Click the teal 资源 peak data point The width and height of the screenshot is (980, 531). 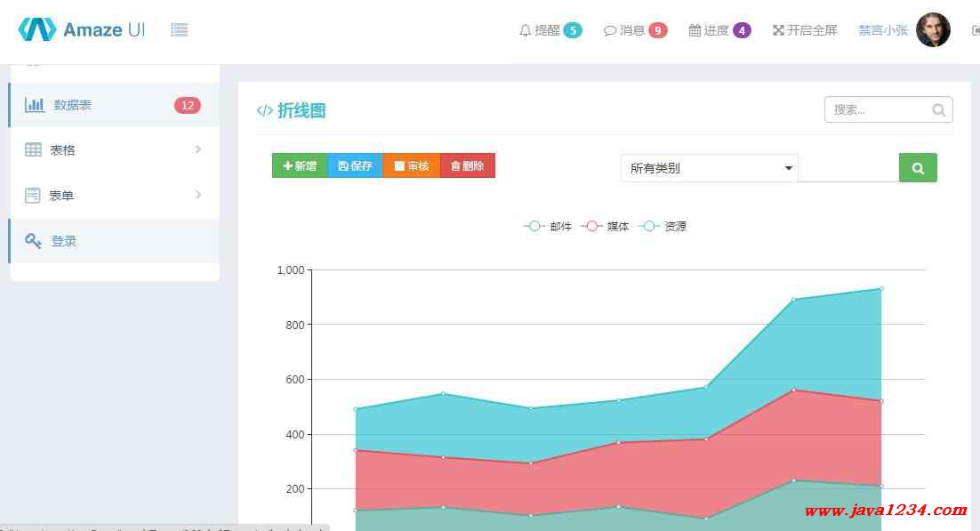(881, 289)
